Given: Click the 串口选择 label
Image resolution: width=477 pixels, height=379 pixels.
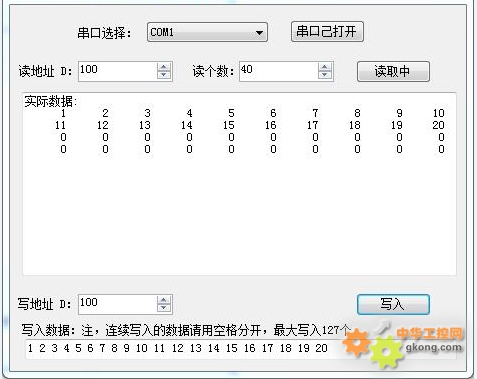Looking at the screenshot, I should click(x=104, y=33).
